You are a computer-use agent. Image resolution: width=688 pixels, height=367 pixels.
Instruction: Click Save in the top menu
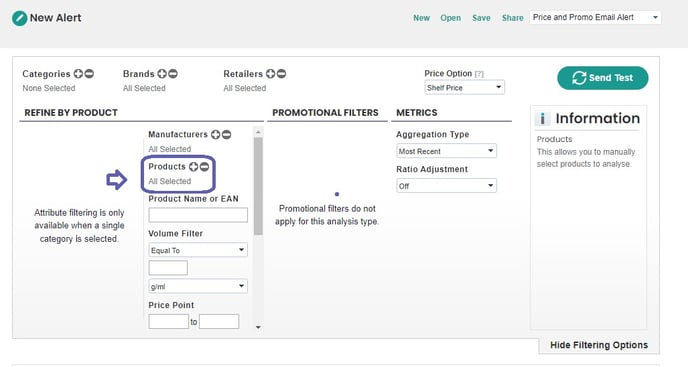(481, 18)
